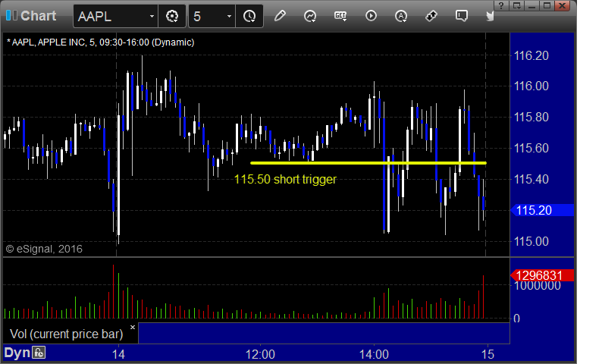Click the pop-out window icon near help
Screen dimensions: 602x364
tap(517, 5)
